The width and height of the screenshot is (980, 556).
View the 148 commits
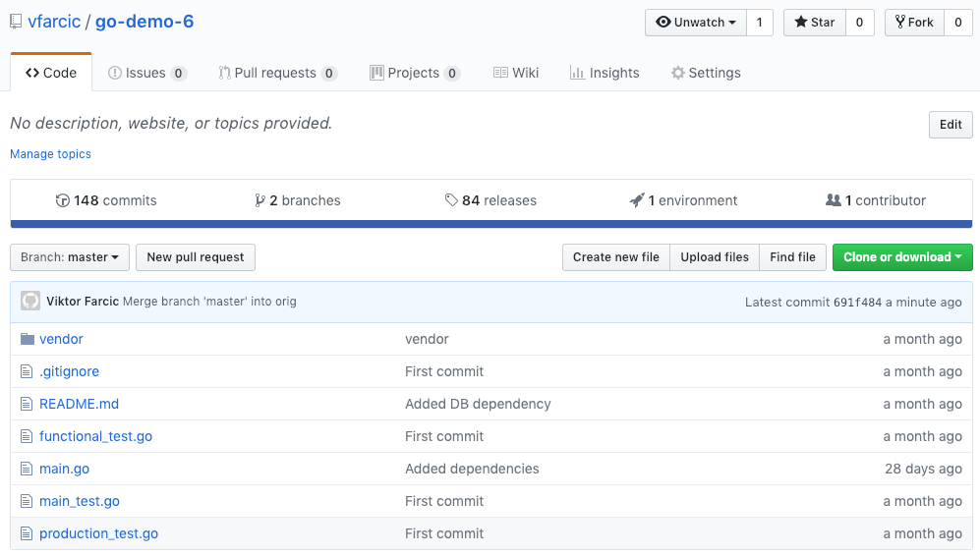106,200
